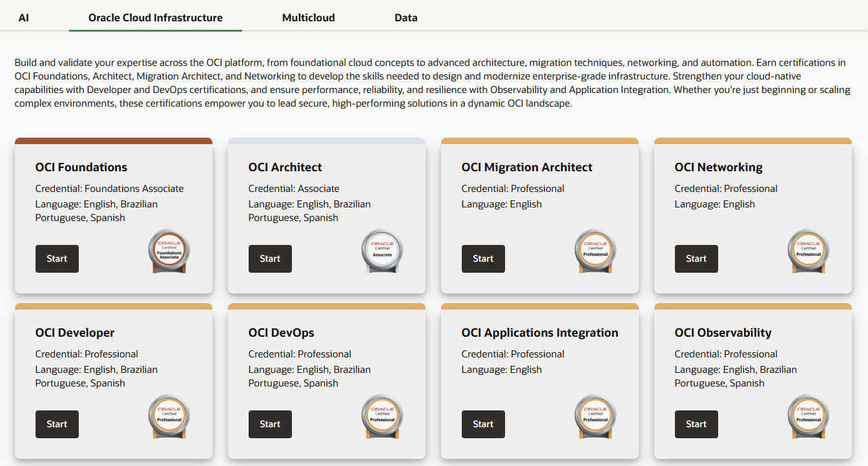Click the Credential line on OCI Observability card

(x=726, y=354)
